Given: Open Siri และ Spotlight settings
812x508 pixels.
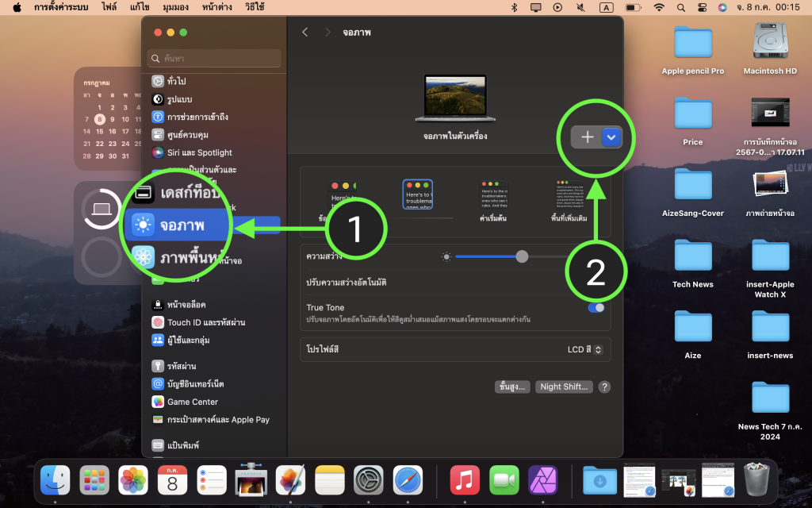Looking at the screenshot, I should [198, 152].
